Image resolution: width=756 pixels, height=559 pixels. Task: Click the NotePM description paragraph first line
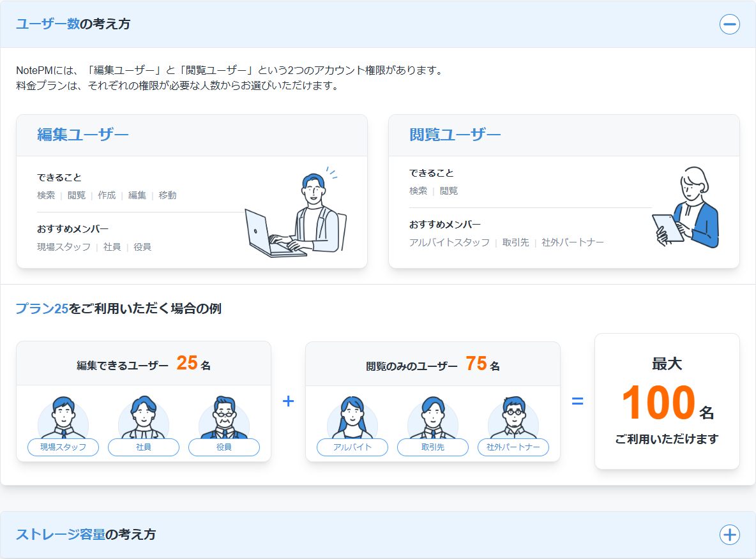click(x=229, y=70)
